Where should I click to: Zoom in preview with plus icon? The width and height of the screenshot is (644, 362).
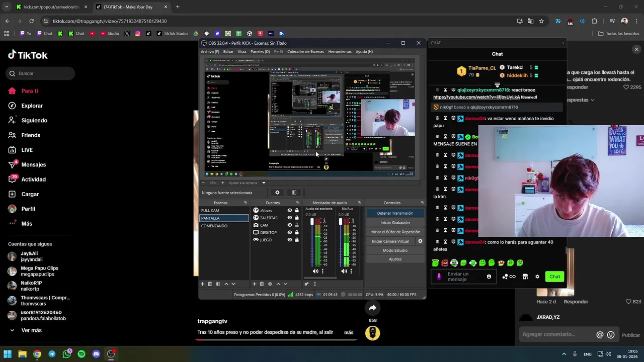[222, 183]
